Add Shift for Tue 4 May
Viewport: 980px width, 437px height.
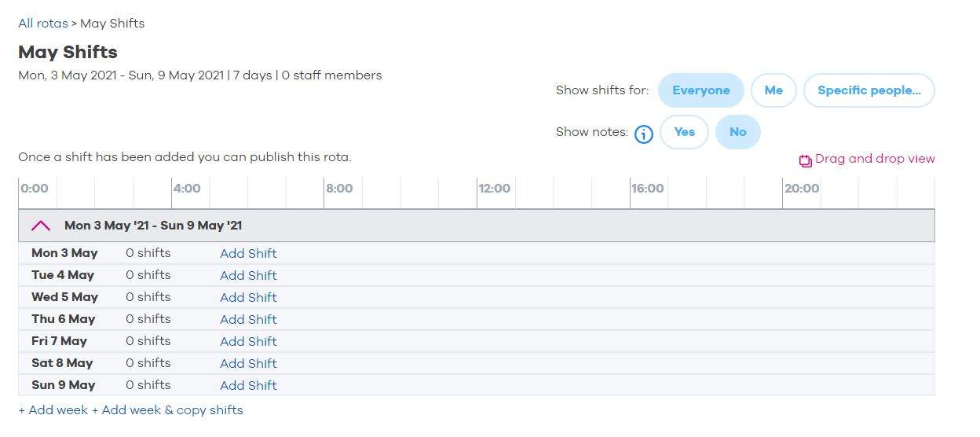point(248,275)
